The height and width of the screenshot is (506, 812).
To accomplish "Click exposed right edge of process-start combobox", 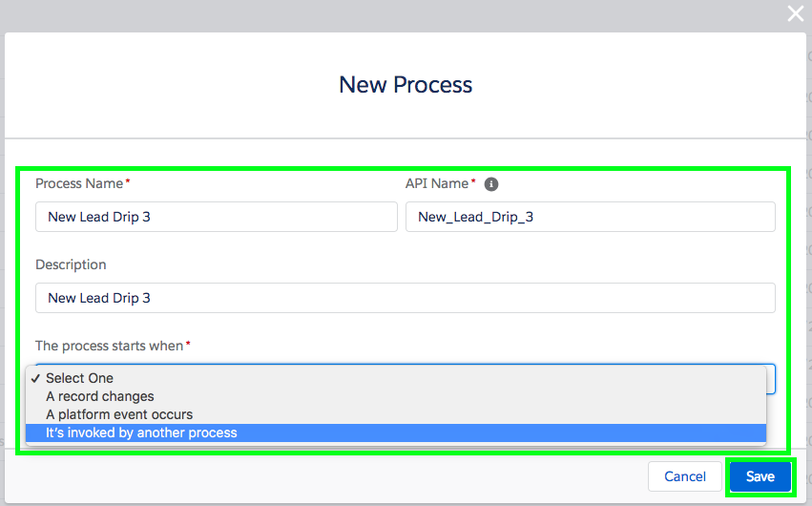I will point(771,378).
